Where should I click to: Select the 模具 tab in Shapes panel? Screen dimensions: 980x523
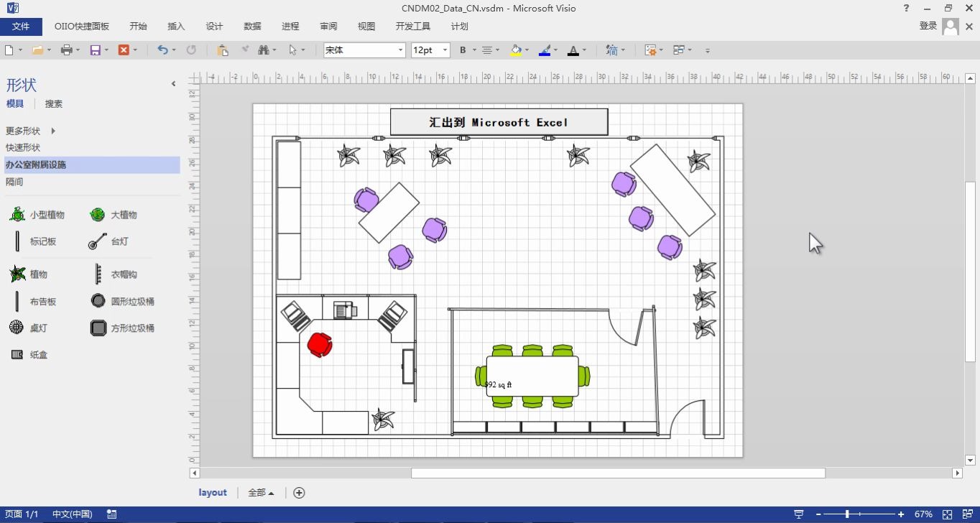pyautogui.click(x=14, y=103)
